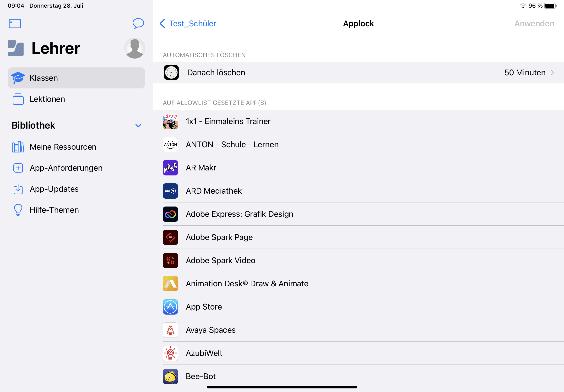
Task: Collapse the Bibliothek section chevron
Action: pos(138,125)
